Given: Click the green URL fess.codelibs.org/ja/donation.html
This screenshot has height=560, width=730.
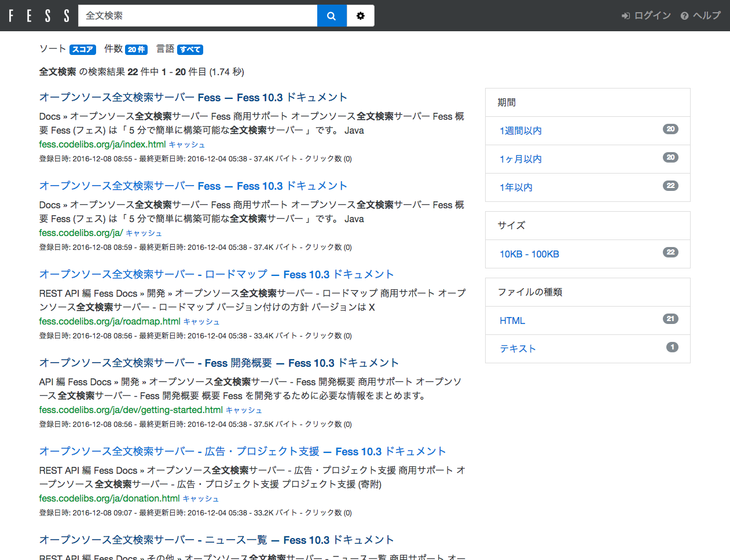Looking at the screenshot, I should (x=109, y=499).
